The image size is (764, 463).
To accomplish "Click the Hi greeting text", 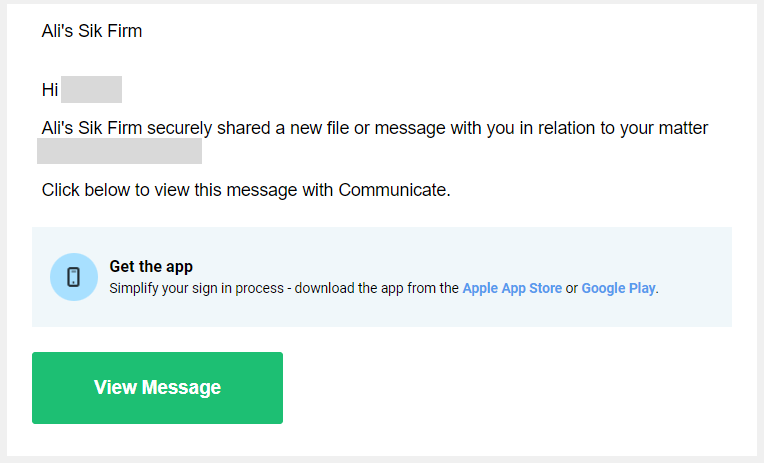I will point(50,90).
